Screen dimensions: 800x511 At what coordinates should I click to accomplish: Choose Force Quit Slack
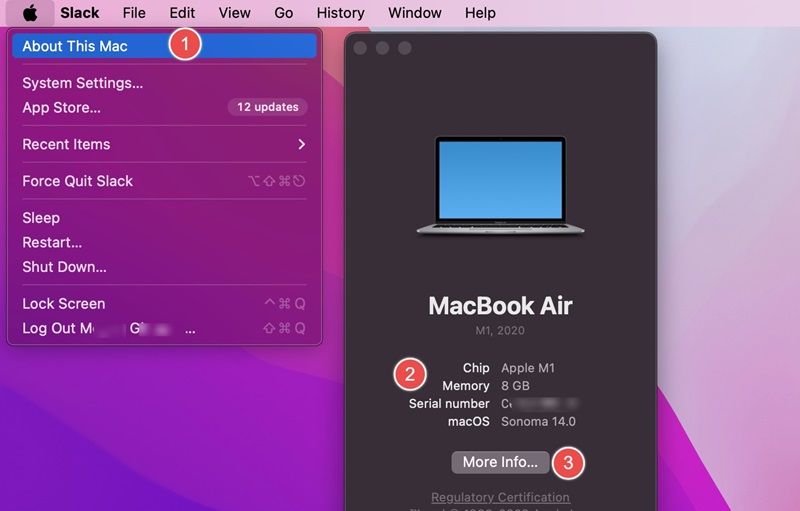[x=164, y=181]
